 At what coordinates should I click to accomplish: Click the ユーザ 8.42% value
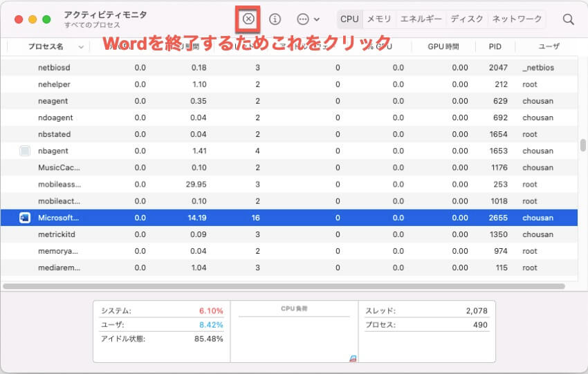[211, 324]
